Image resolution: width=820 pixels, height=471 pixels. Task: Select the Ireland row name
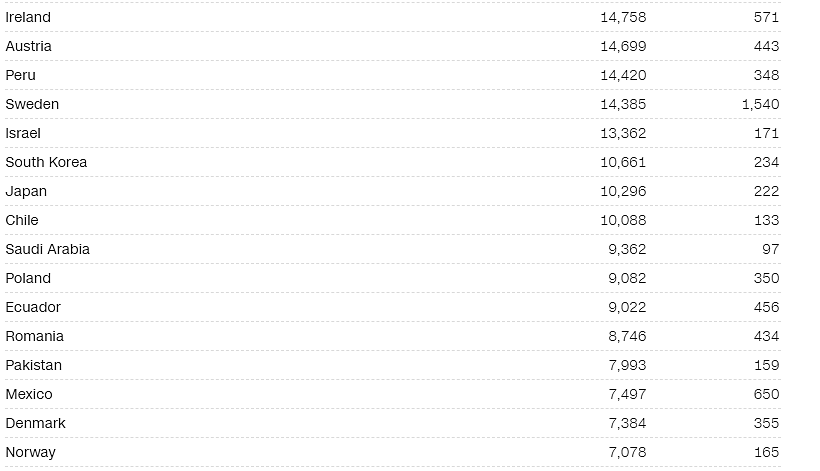tap(28, 17)
